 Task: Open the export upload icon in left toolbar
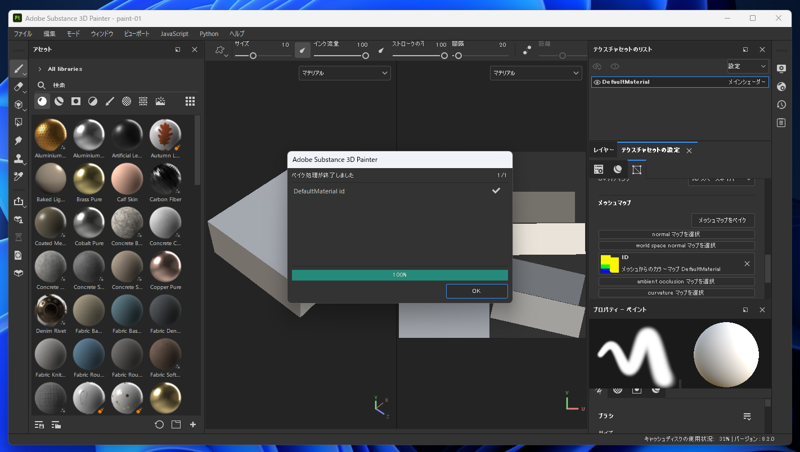click(18, 201)
